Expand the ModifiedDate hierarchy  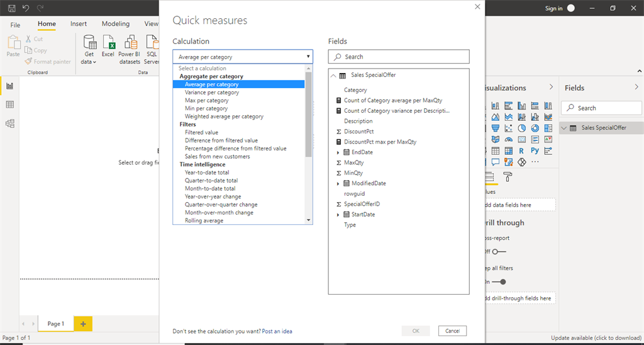[x=338, y=183]
